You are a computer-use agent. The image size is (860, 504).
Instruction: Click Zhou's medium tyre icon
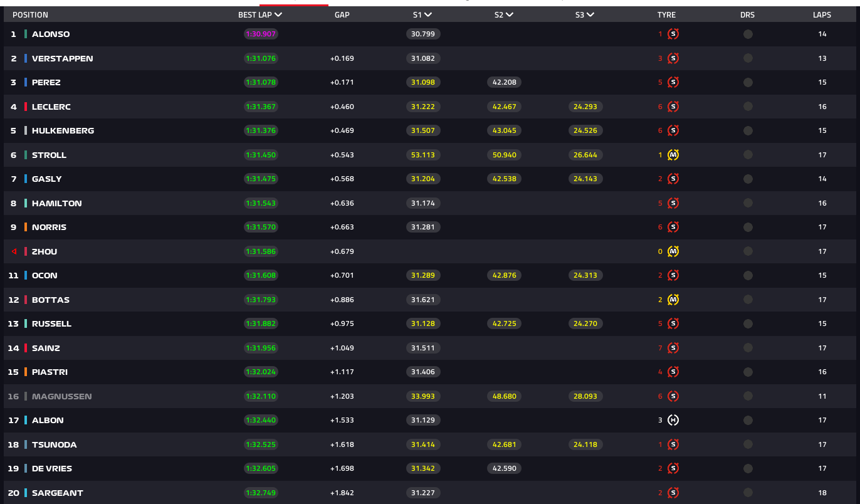pyautogui.click(x=673, y=251)
